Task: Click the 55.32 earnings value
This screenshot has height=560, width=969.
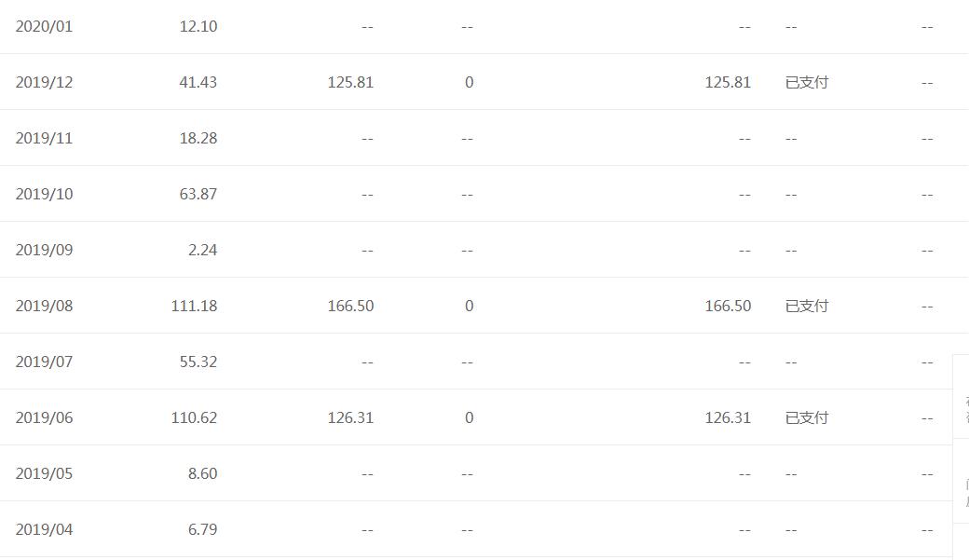Action: click(x=198, y=362)
